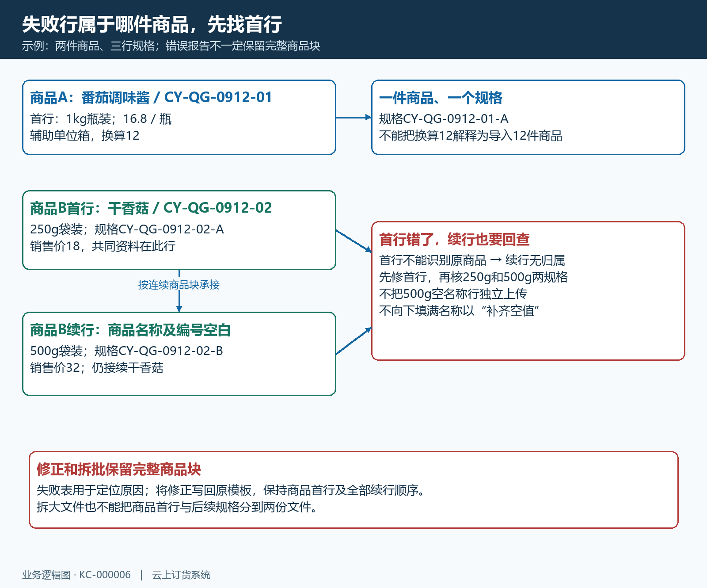Click the footer text "云上订货系统"
Screen dimensions: 707x588
tap(181, 575)
